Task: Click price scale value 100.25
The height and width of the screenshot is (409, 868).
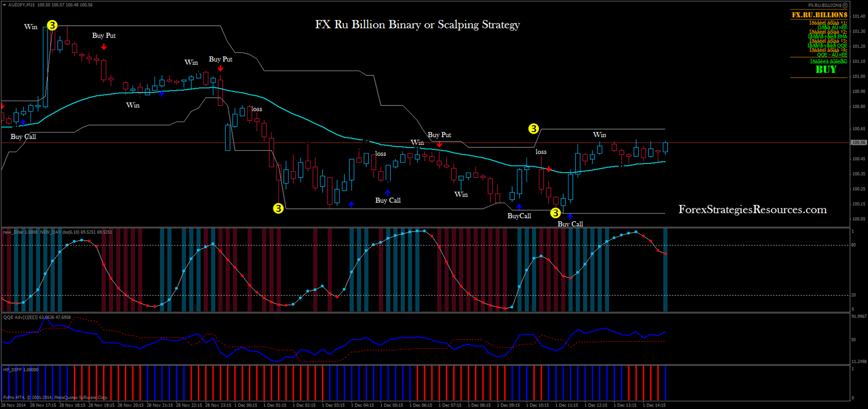Action: pyautogui.click(x=858, y=189)
